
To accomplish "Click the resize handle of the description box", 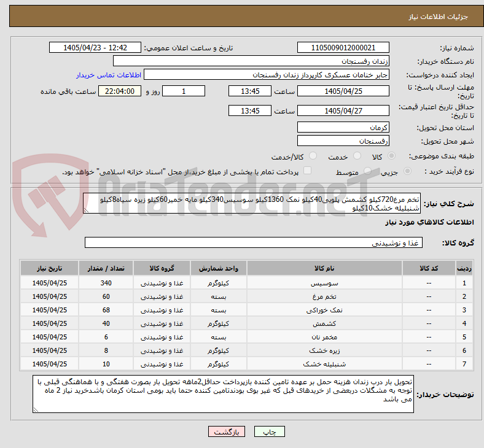I will 86,210.
